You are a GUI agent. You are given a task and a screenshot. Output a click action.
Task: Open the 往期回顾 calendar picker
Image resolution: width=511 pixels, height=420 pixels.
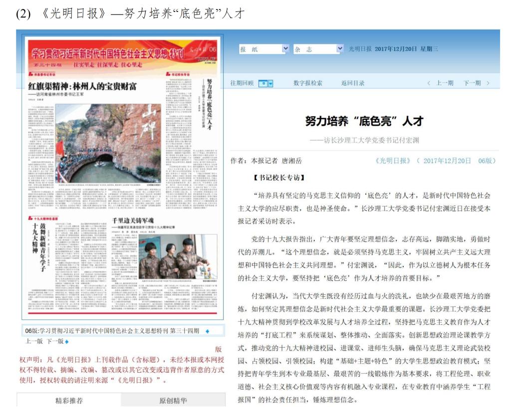tap(265, 83)
